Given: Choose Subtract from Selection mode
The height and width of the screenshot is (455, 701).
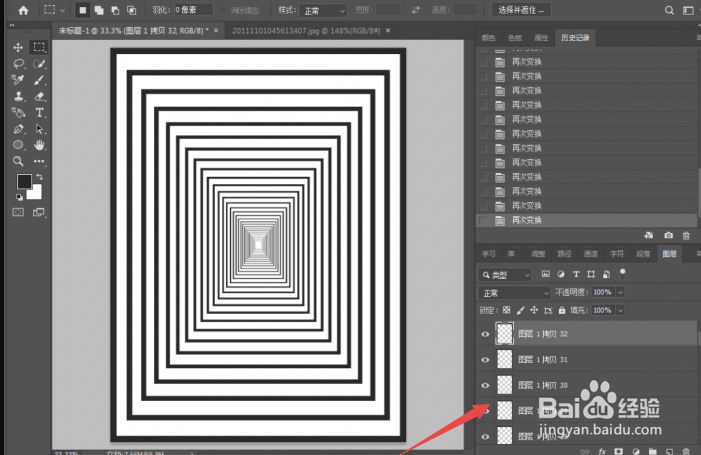Looking at the screenshot, I should (115, 10).
